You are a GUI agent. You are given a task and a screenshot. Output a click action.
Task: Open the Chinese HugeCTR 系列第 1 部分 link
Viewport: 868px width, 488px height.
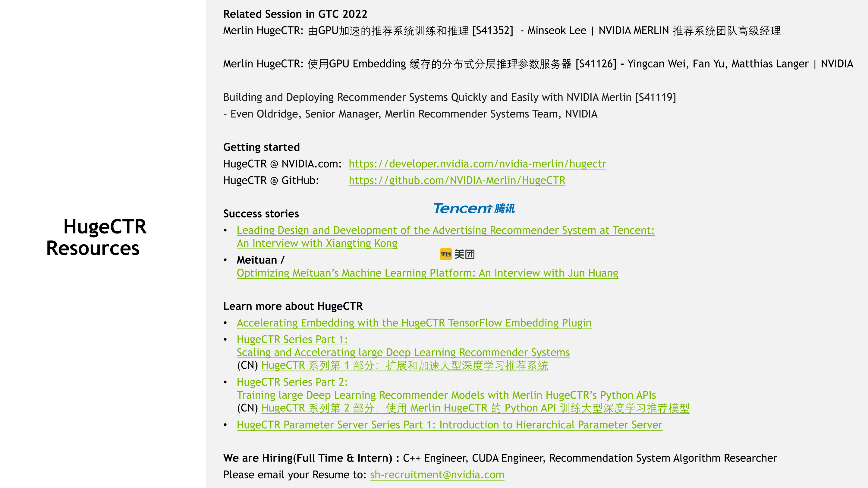[x=404, y=366]
